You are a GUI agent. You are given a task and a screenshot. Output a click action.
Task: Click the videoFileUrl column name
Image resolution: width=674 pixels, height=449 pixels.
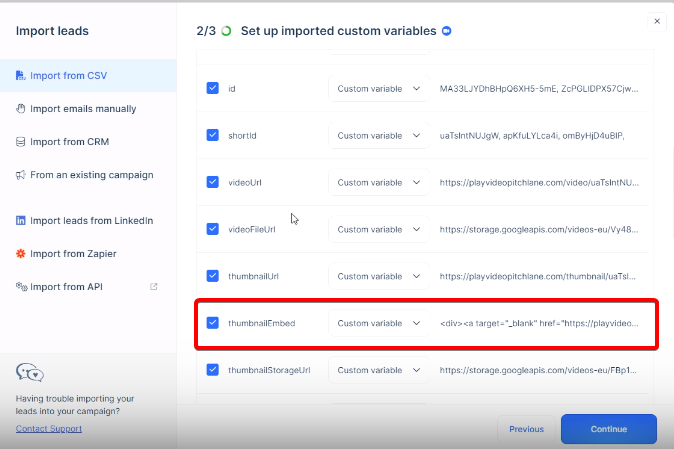(251, 229)
